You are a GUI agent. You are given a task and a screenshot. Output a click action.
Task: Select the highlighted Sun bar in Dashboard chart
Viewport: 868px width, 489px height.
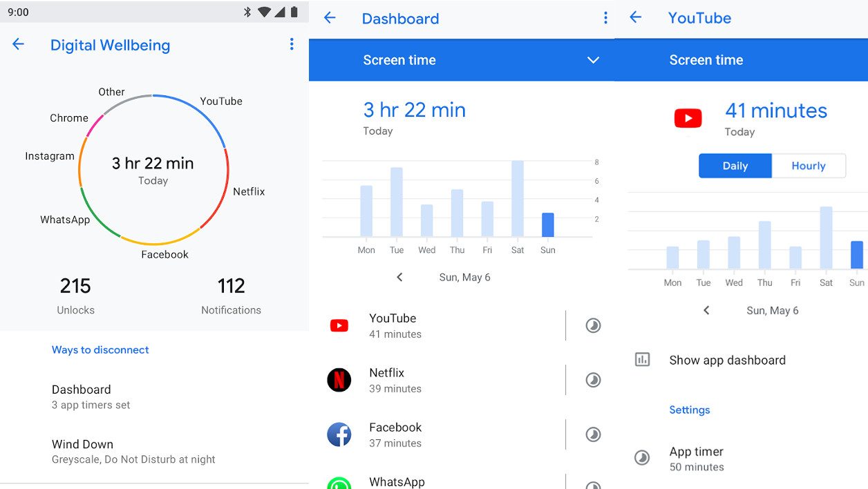[x=548, y=224]
